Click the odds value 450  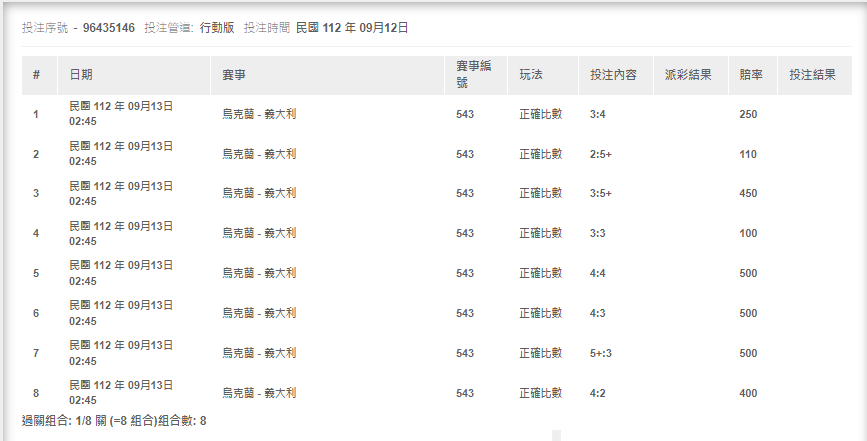(748, 193)
